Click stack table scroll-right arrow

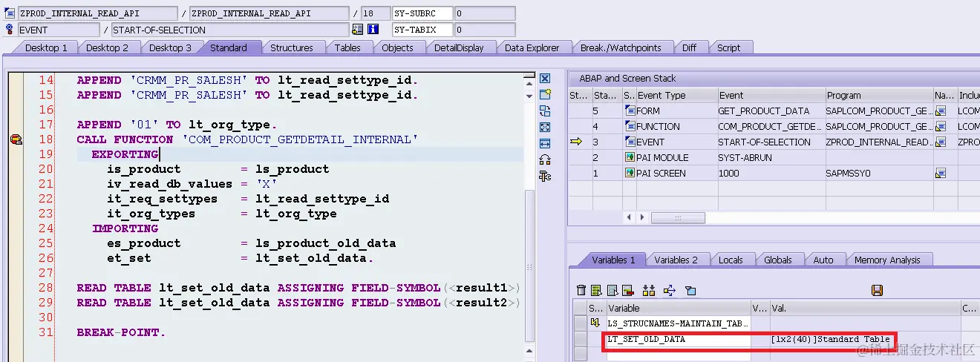(x=643, y=217)
